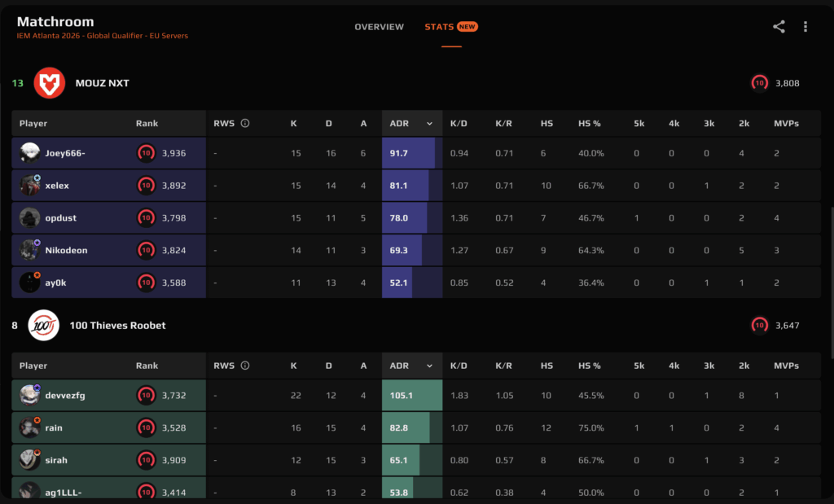The image size is (834, 504).
Task: Sort 100 Thieves table by 2k column
Action: (x=744, y=366)
